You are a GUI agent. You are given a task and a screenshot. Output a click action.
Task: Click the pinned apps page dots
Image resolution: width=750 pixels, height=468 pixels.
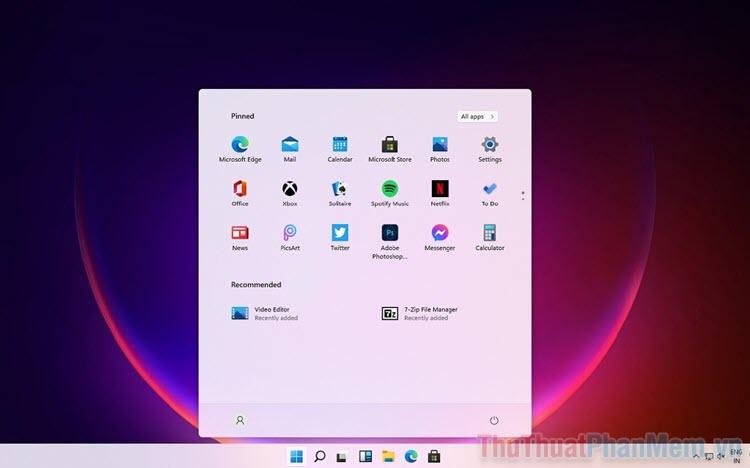coord(523,195)
